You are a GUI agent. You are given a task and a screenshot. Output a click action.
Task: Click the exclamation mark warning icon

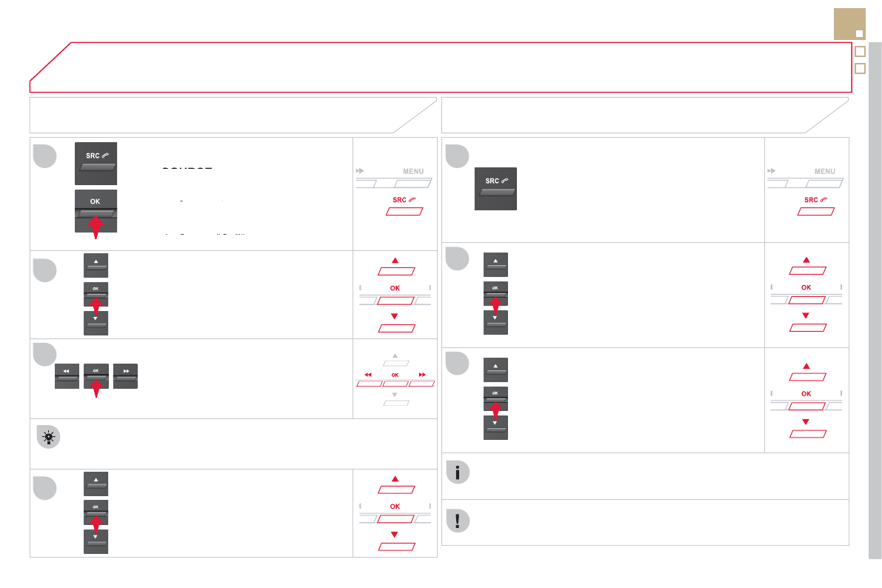click(x=458, y=521)
